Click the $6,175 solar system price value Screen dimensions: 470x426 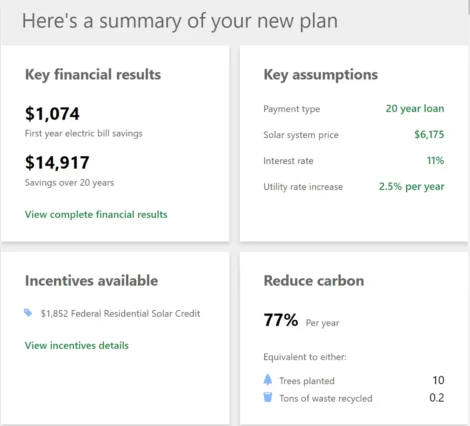[x=429, y=134]
